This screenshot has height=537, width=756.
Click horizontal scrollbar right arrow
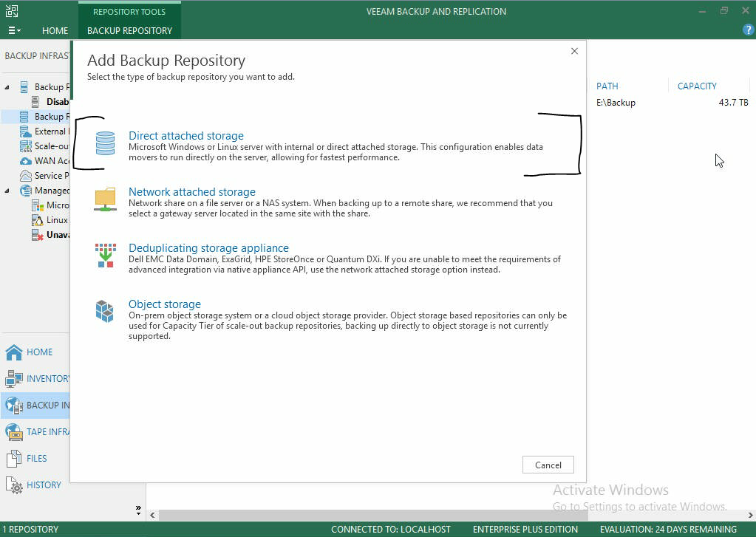[750, 515]
